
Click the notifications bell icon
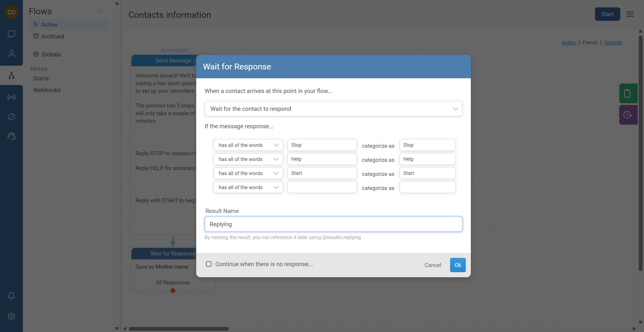[x=11, y=296]
